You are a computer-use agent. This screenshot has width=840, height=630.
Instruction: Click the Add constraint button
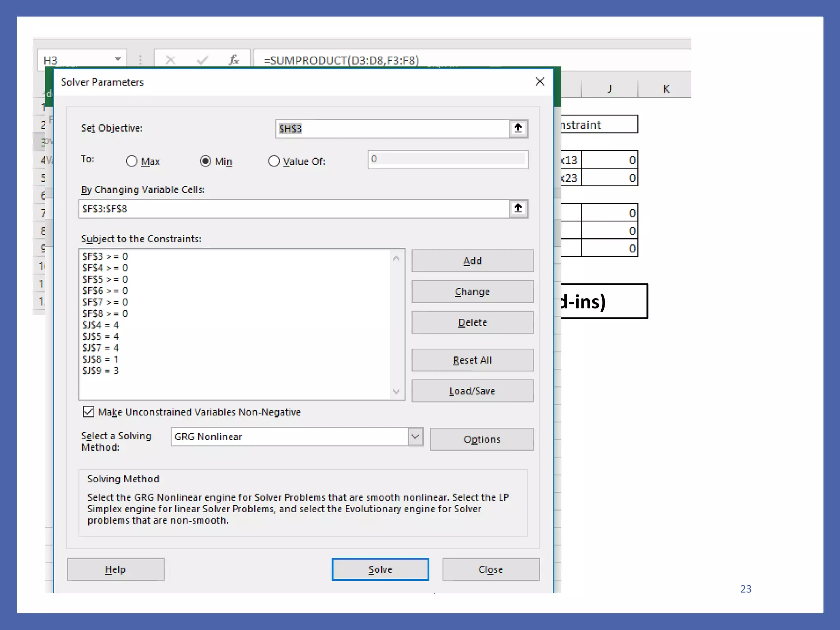[x=472, y=261]
